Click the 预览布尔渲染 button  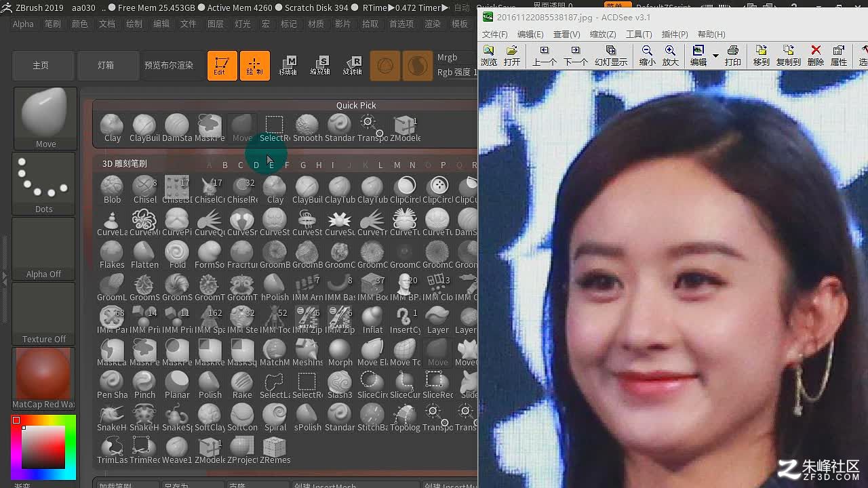pos(170,66)
